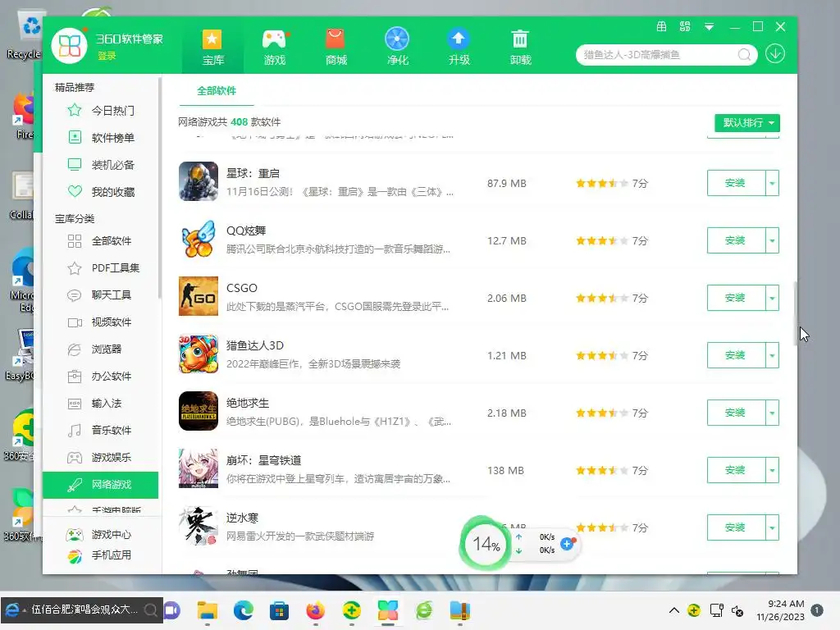Expand install options for CSGO
840x630 pixels.
tap(772, 298)
